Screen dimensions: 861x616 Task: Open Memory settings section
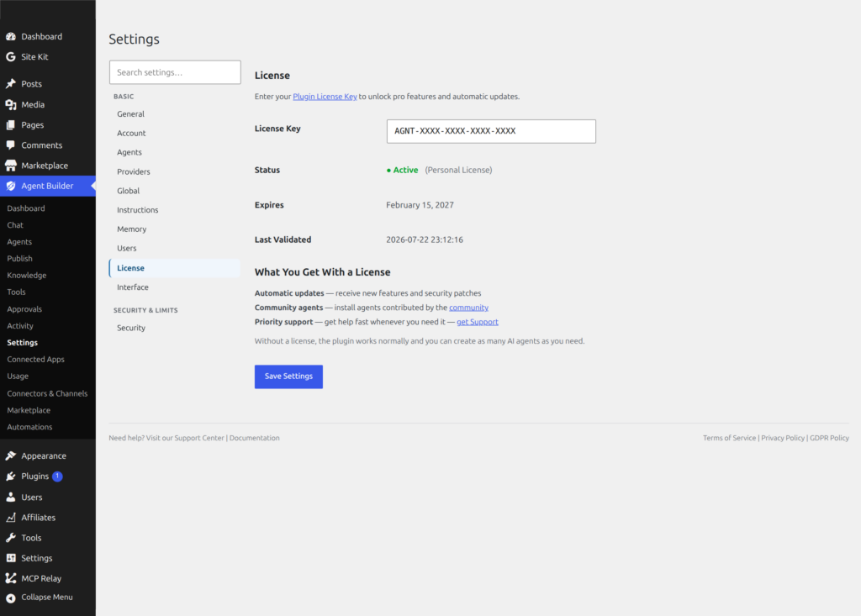click(131, 229)
